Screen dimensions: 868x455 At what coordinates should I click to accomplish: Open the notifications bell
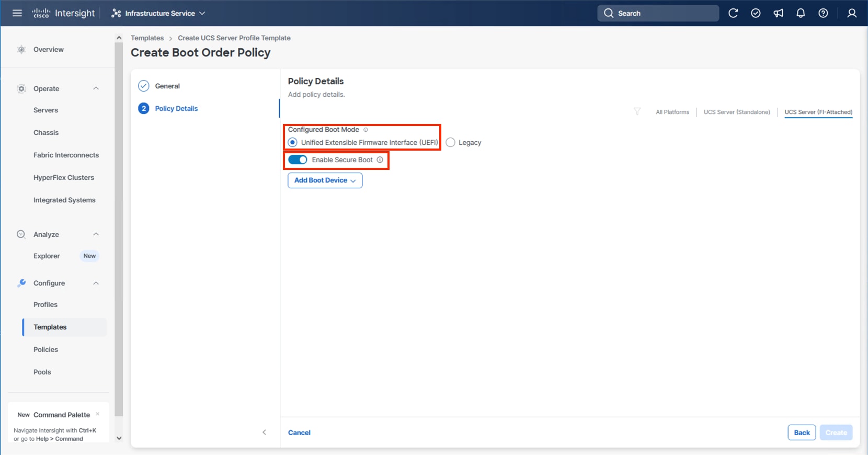pos(801,13)
